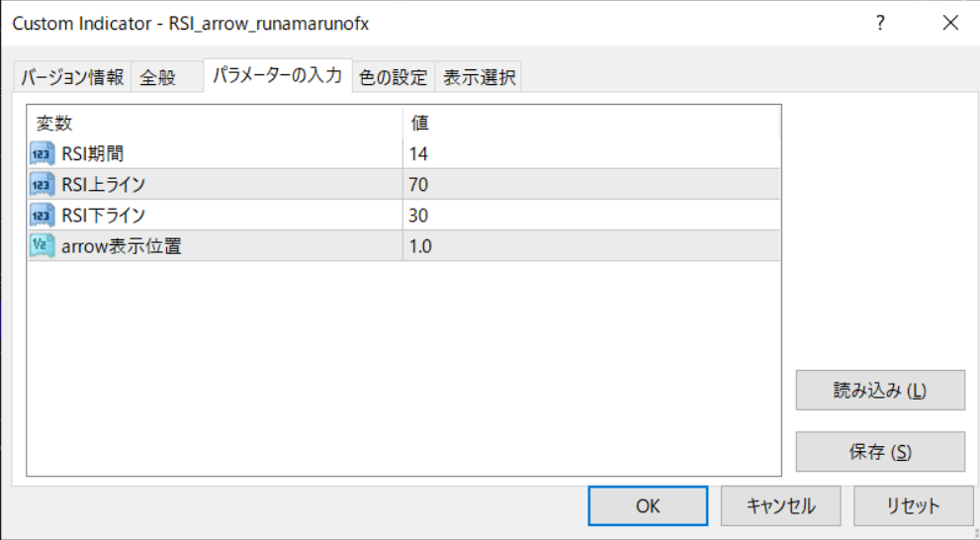Select the RSI期間 value 14 cell
Viewport: 980px width, 540px height.
[x=591, y=153]
